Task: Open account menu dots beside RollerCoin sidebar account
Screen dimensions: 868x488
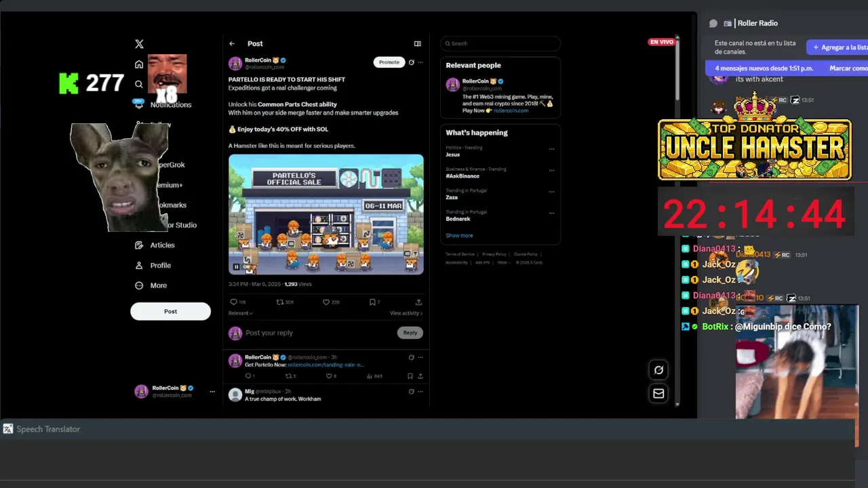Action: tap(212, 392)
